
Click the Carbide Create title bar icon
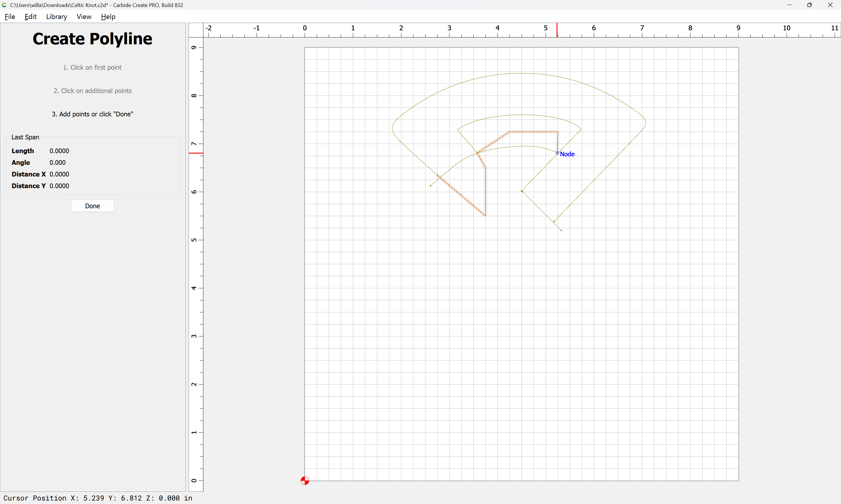point(4,5)
